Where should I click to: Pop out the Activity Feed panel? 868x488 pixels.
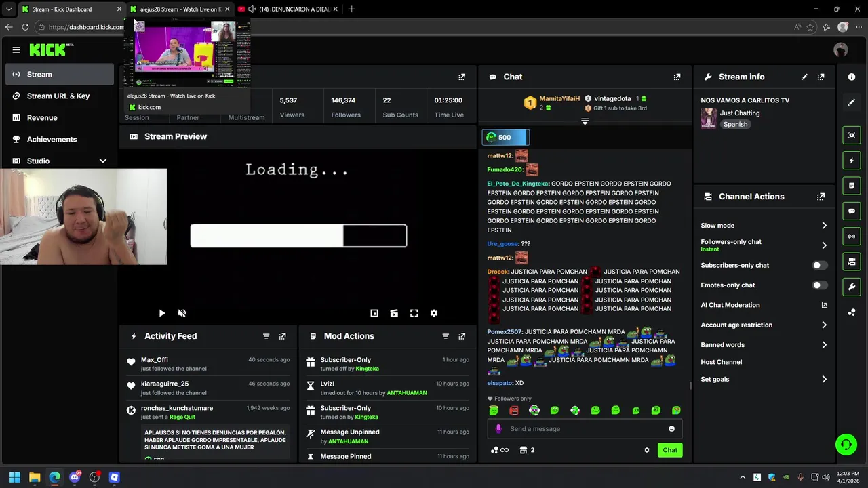pyautogui.click(x=283, y=336)
